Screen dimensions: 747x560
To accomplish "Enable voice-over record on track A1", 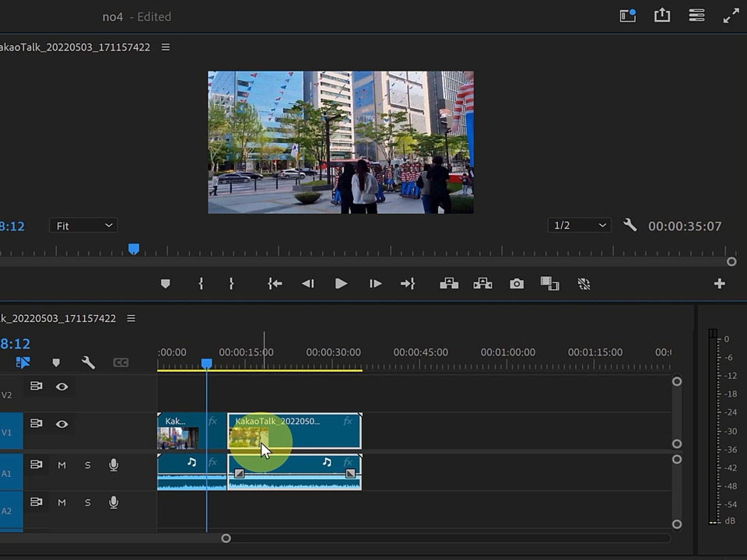I will click(114, 465).
